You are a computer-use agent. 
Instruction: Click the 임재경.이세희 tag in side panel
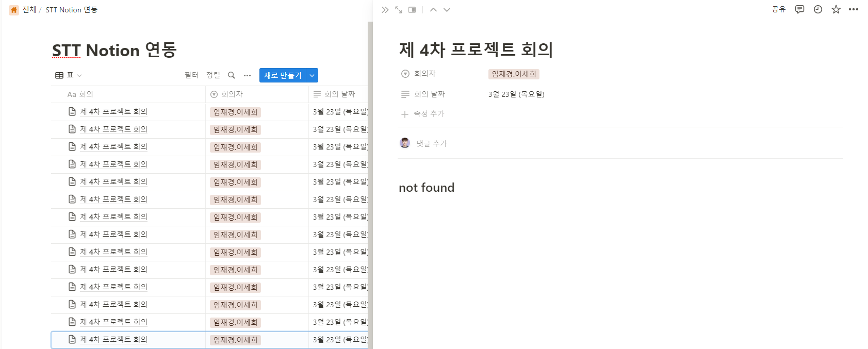514,74
